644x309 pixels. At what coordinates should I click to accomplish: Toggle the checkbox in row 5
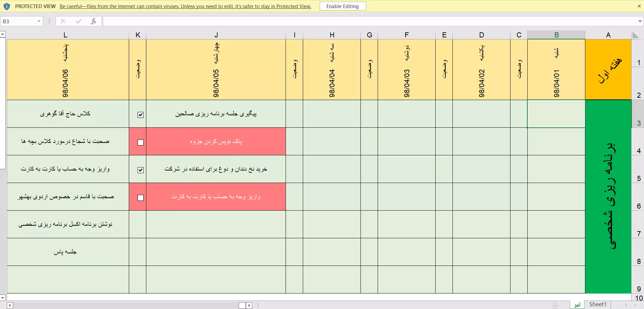141,170
